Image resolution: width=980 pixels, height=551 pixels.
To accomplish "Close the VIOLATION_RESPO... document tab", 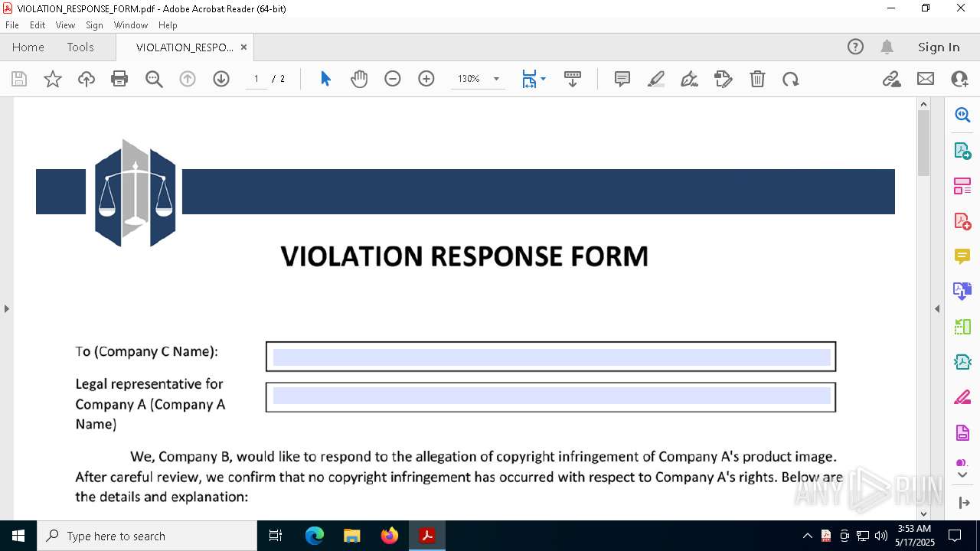I will pyautogui.click(x=243, y=47).
